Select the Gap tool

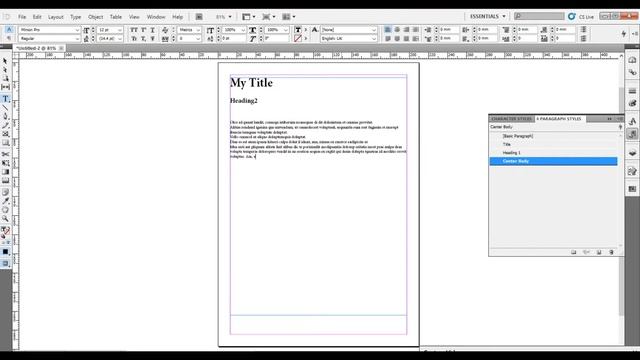coord(5,87)
